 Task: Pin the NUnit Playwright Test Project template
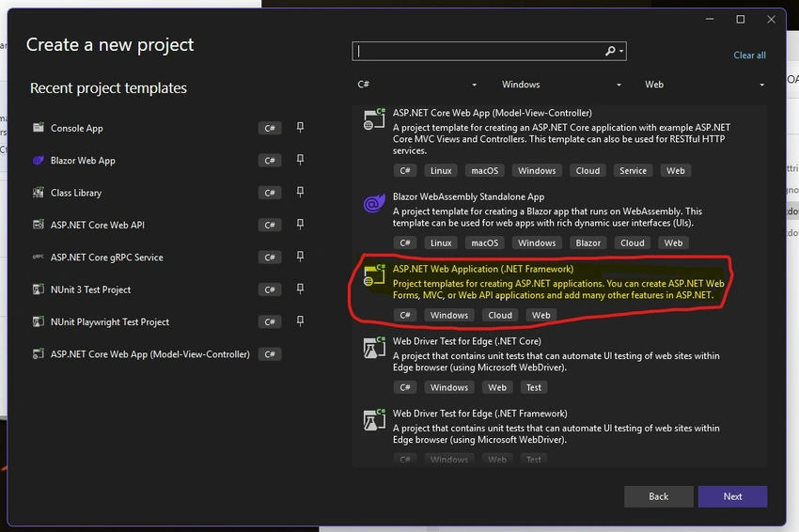pyautogui.click(x=300, y=321)
